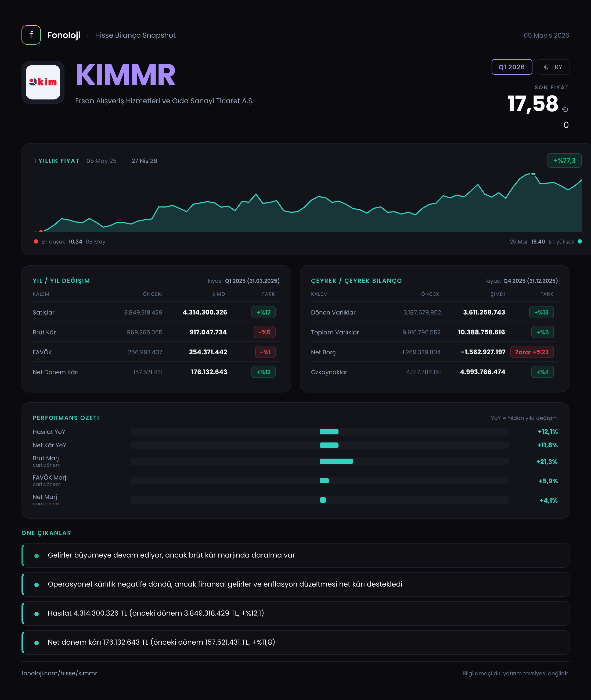Click Özkaynaklar value 4.993.766.474
591x700 pixels.
pos(482,372)
